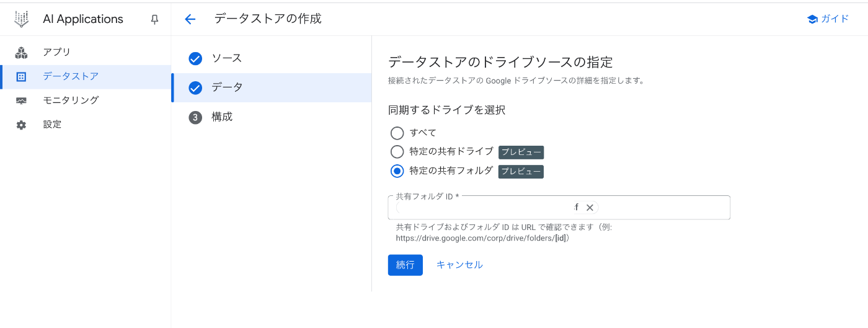Open the ソース step in the stepper

(226, 58)
